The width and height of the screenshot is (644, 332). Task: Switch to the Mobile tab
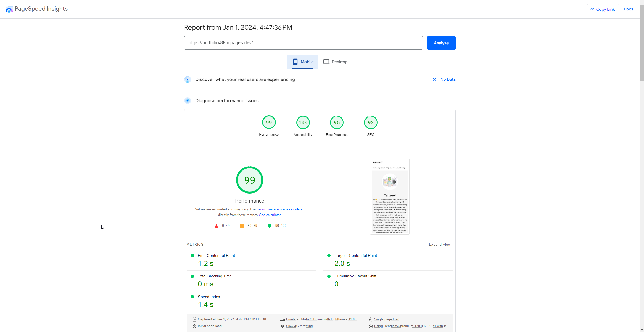[x=303, y=62]
